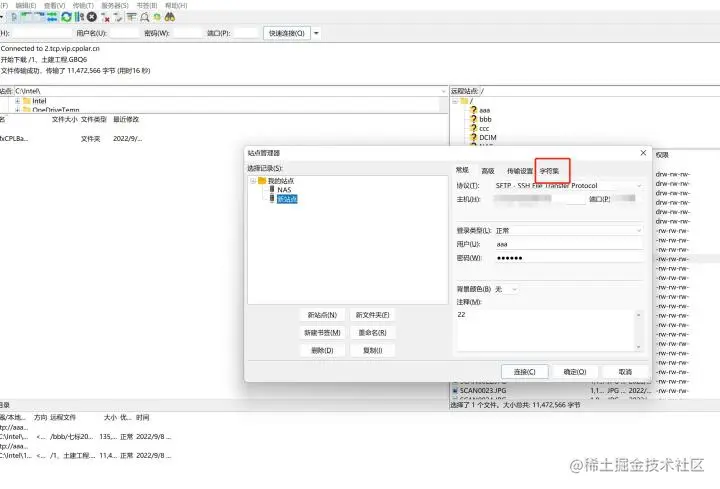The width and height of the screenshot is (720, 489).
Task: Click the notes scrollbar down arrow
Action: pos(638,347)
